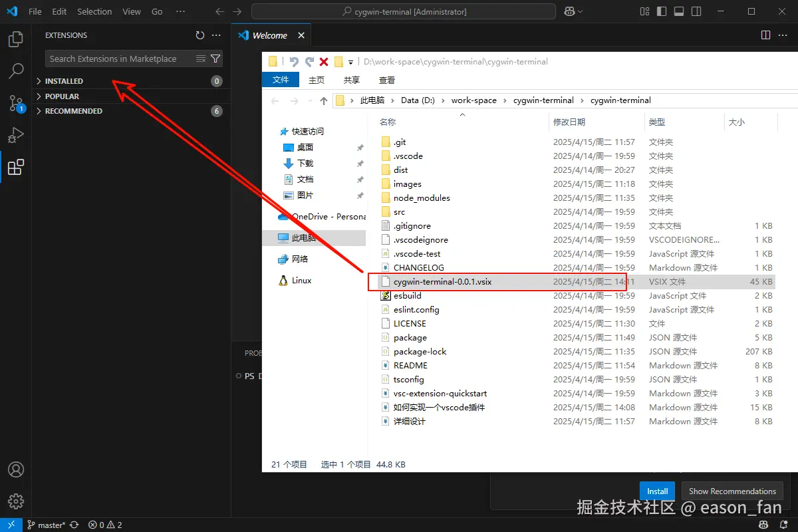Click the VS Code command center search box
798x532 pixels.
(x=404, y=11)
